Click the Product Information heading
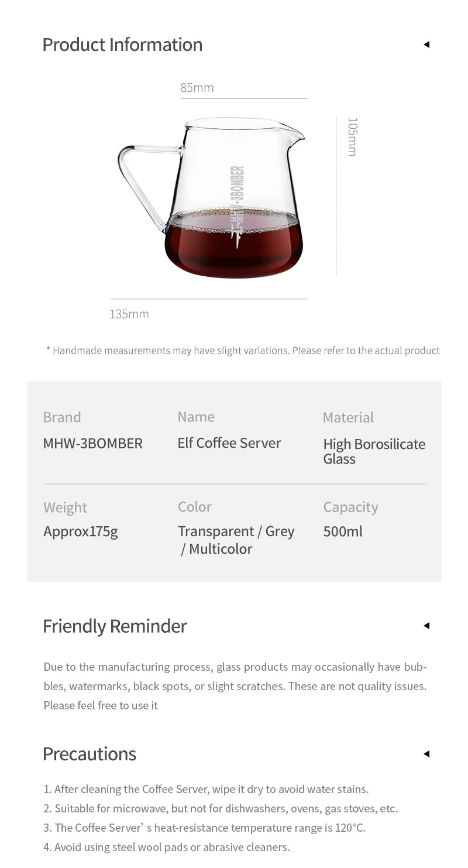The image size is (468, 868). (122, 44)
